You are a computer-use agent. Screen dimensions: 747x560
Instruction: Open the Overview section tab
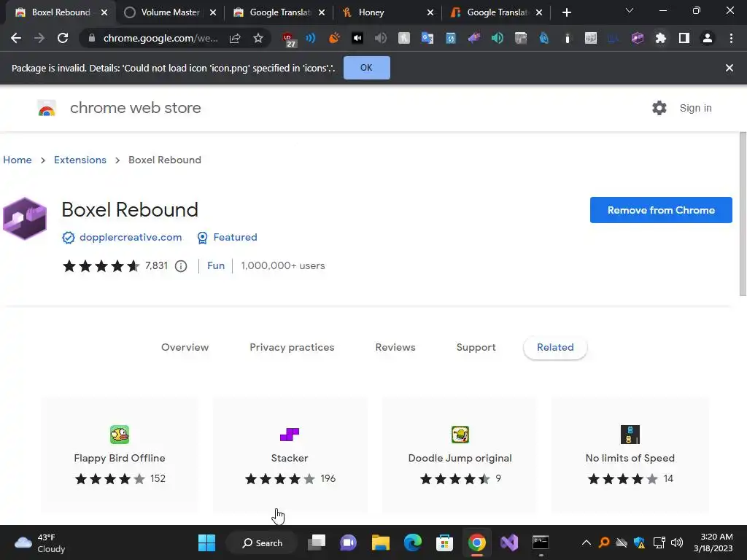pyautogui.click(x=185, y=348)
